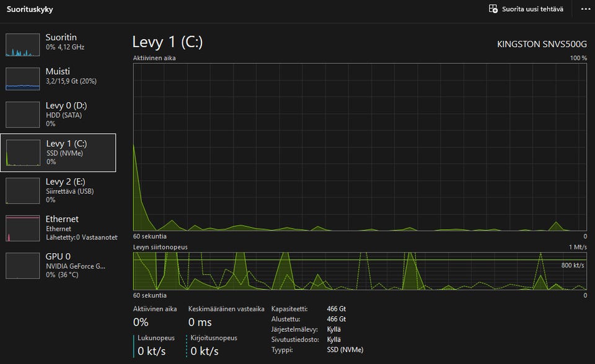
Task: Select the Levy 2 (E:) entry
Action: pyautogui.click(x=58, y=190)
